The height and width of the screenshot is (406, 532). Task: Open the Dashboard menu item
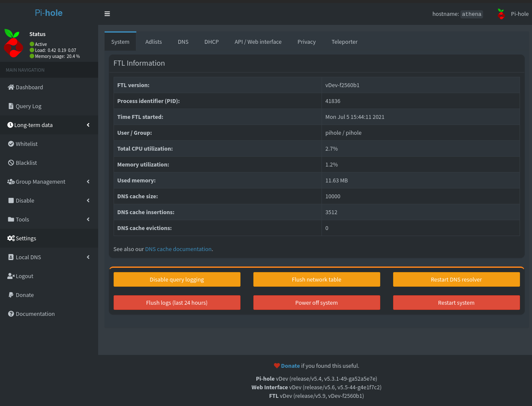pyautogui.click(x=49, y=87)
